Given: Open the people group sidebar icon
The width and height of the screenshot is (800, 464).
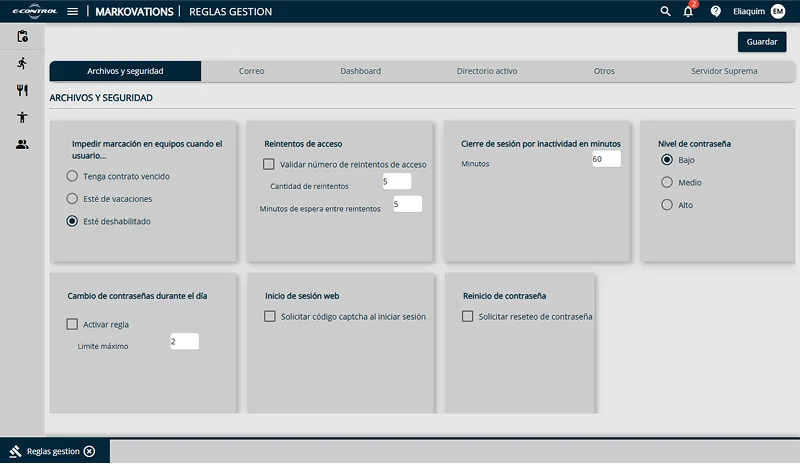Looking at the screenshot, I should 22,144.
